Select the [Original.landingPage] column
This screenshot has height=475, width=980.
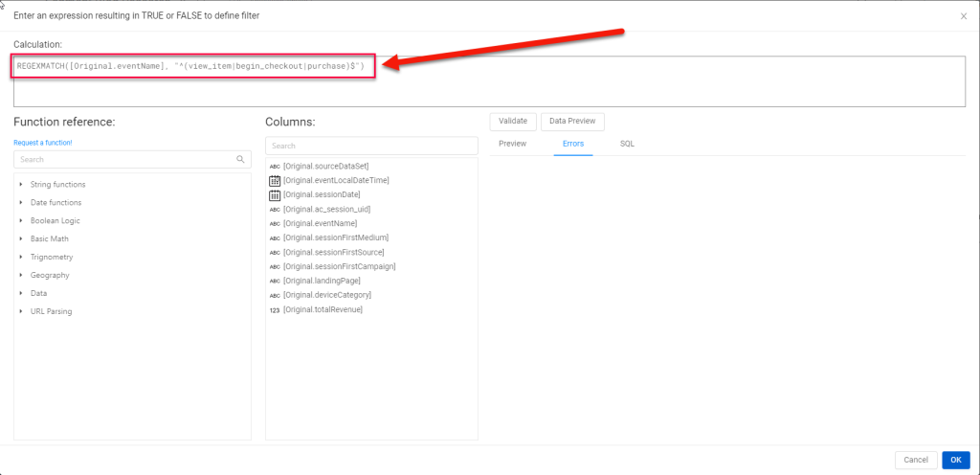pos(322,282)
